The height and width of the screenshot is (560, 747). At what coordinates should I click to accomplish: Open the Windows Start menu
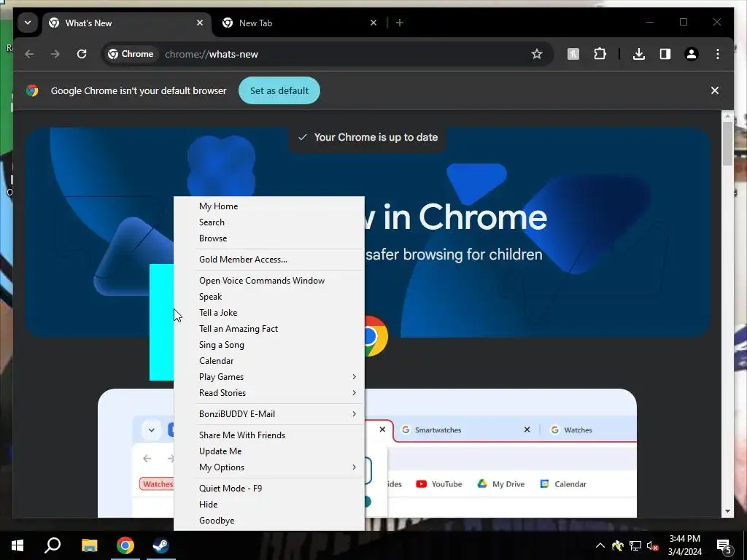pyautogui.click(x=18, y=545)
